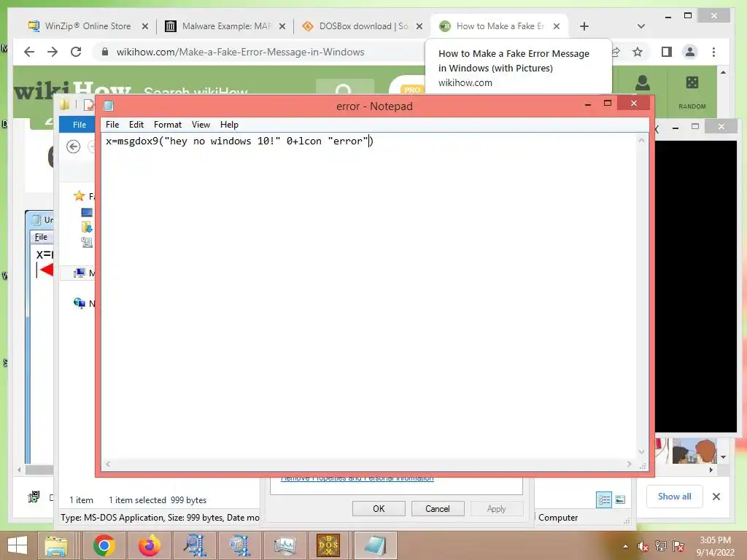Click the wikihow.com address bar
The height and width of the screenshot is (560, 747).
click(x=240, y=52)
